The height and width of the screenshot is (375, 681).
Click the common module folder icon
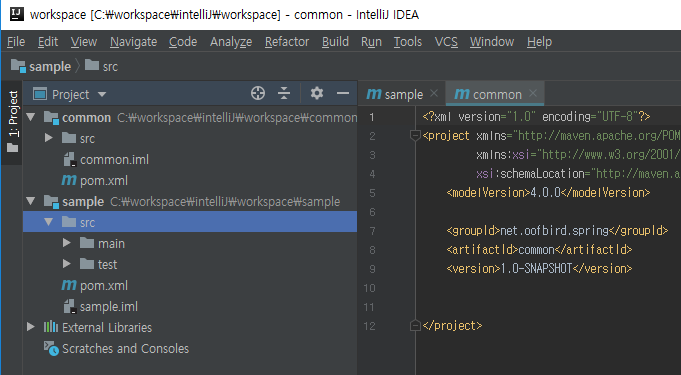click(51, 117)
